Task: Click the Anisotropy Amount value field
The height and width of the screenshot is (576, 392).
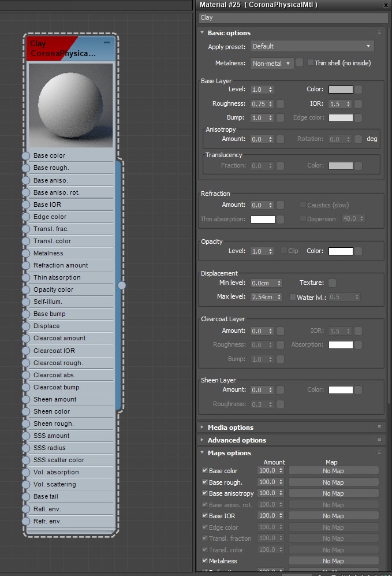Action: click(x=259, y=139)
